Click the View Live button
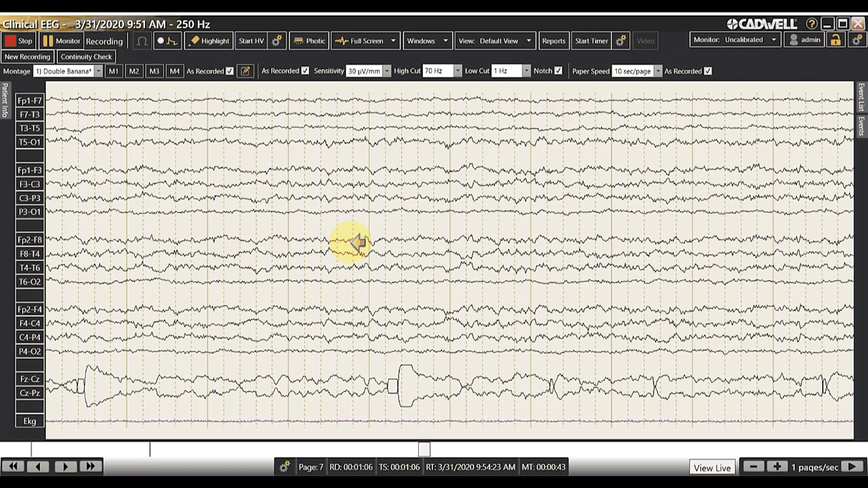Screen dimensions: 868x488 tap(712, 468)
